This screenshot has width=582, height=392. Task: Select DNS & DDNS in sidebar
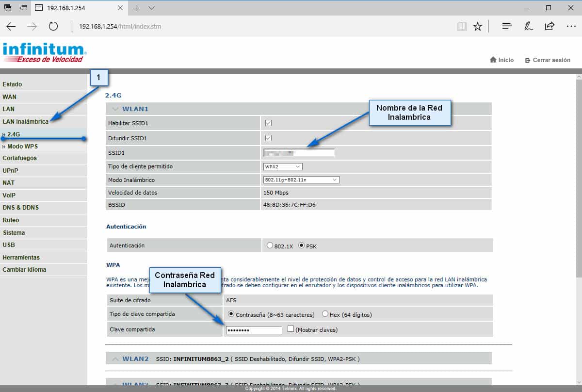[x=20, y=208]
